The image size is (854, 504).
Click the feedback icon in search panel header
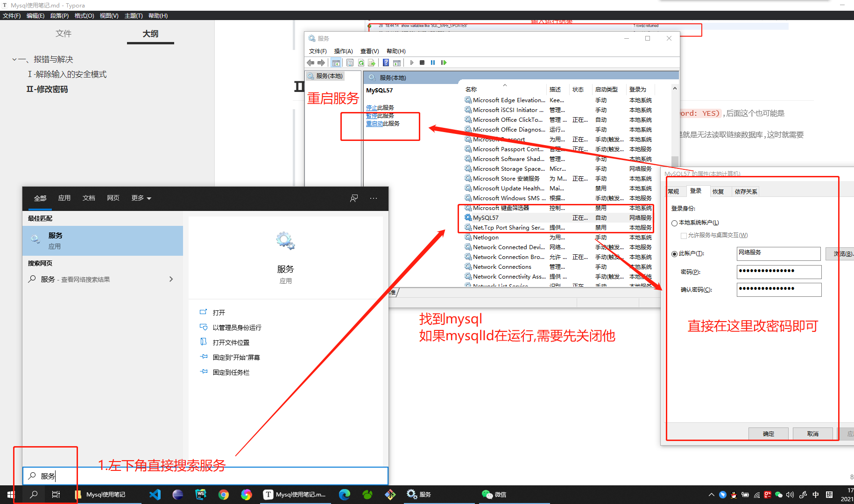[354, 198]
